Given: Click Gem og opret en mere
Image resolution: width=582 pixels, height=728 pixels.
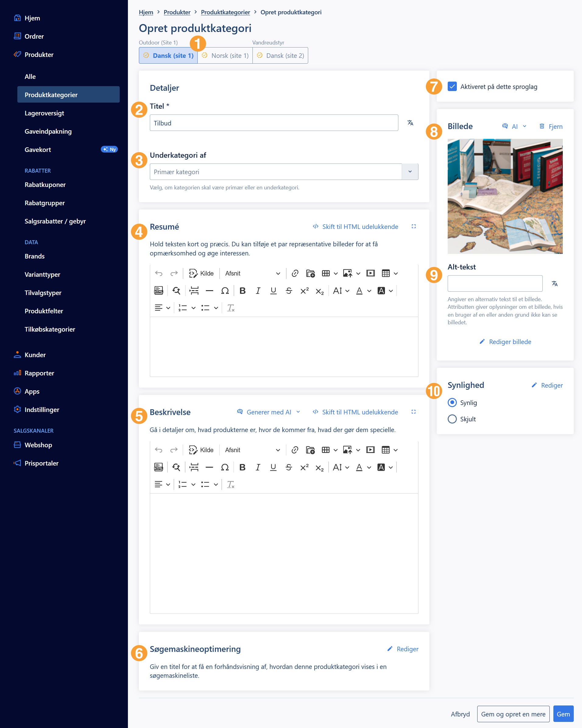Looking at the screenshot, I should pos(513,714).
